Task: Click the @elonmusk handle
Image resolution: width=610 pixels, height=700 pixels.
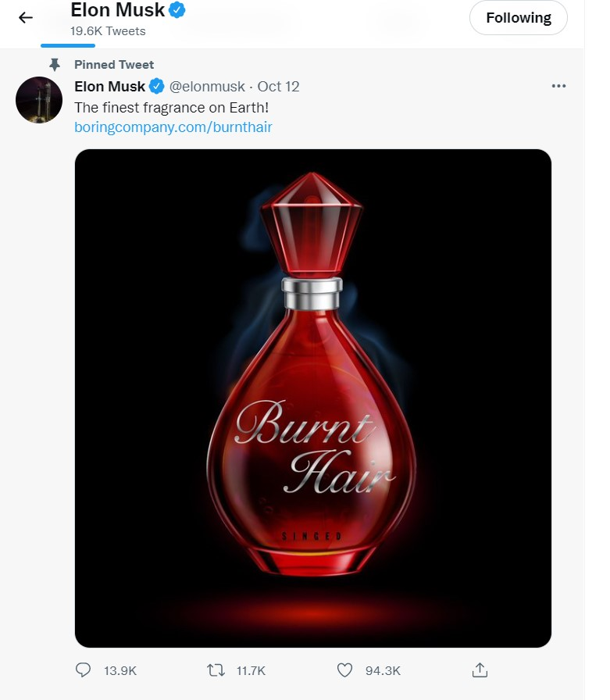Action: point(207,86)
